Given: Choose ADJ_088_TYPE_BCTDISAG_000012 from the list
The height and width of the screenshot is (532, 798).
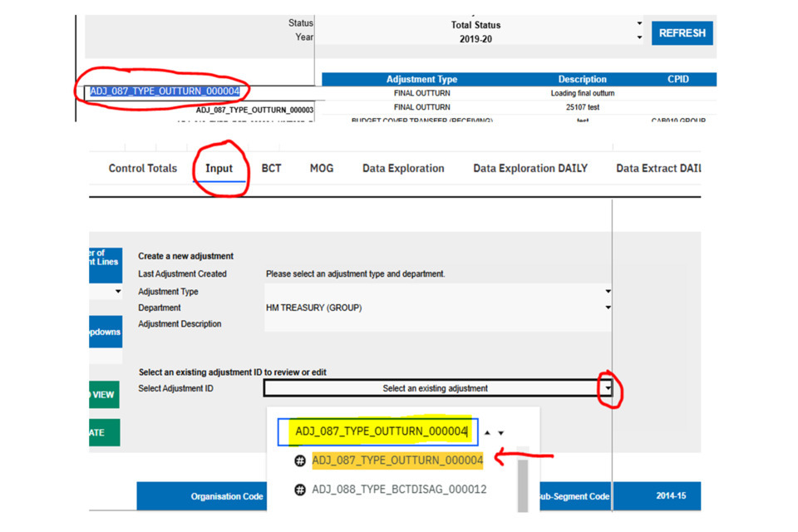Looking at the screenshot, I should (x=398, y=490).
